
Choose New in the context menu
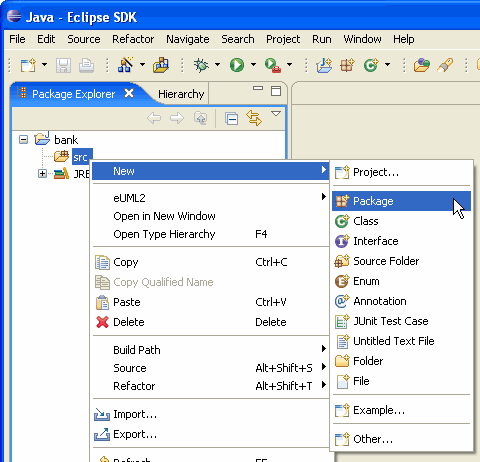(x=210, y=171)
